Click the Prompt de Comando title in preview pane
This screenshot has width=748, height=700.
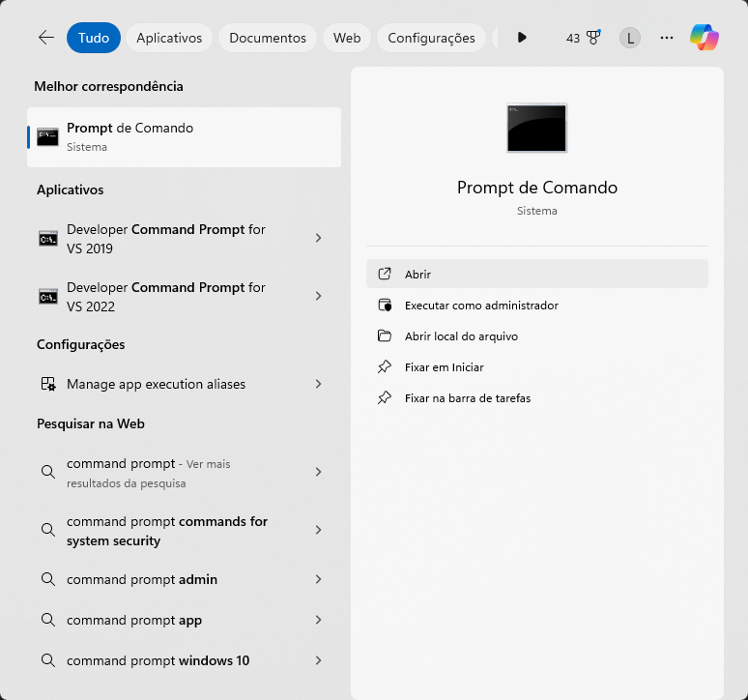(x=537, y=188)
